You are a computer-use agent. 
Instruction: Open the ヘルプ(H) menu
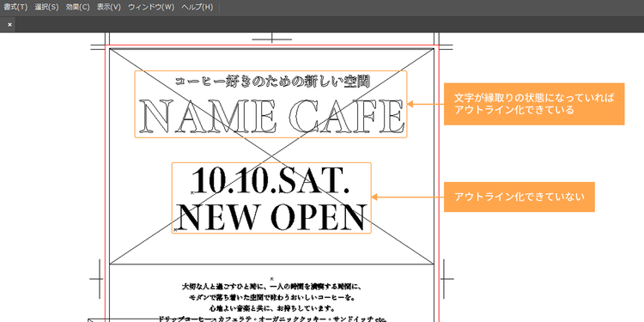tap(197, 8)
